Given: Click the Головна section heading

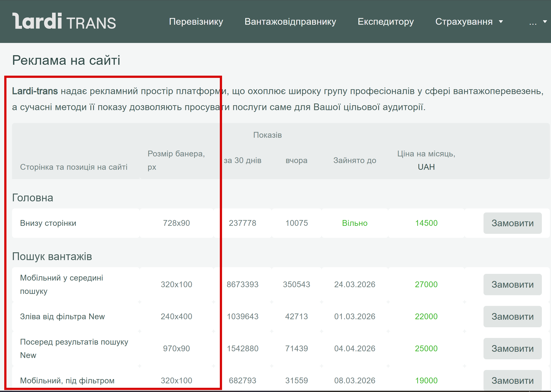Looking at the screenshot, I should pos(33,198).
